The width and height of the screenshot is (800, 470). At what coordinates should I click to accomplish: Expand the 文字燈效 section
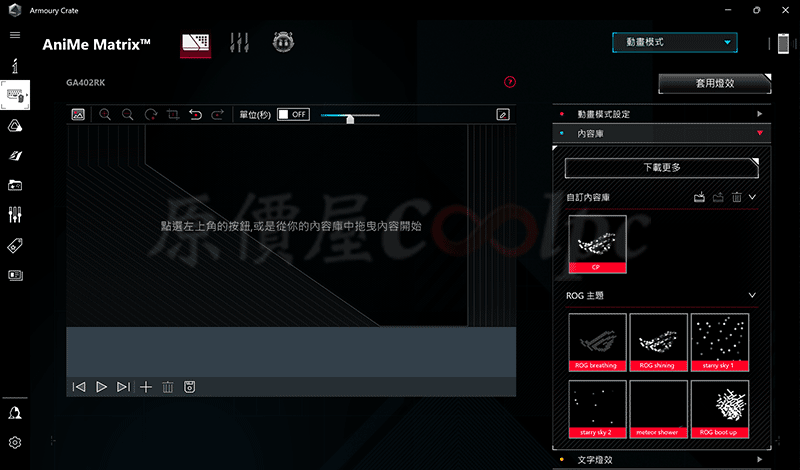(x=662, y=460)
